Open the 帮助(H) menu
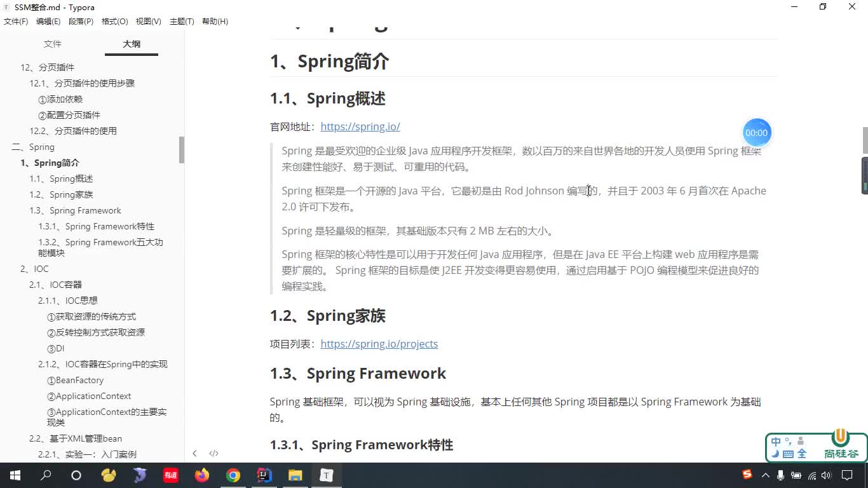This screenshot has width=868, height=488. [215, 21]
